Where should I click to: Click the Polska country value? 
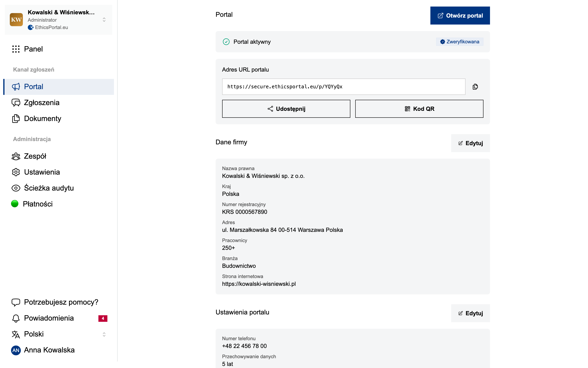[x=231, y=194]
